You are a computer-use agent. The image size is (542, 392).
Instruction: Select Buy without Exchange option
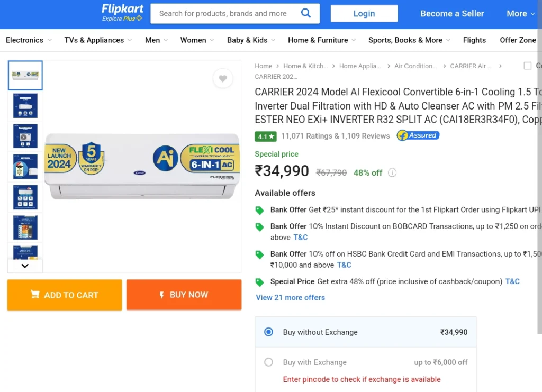coord(268,332)
